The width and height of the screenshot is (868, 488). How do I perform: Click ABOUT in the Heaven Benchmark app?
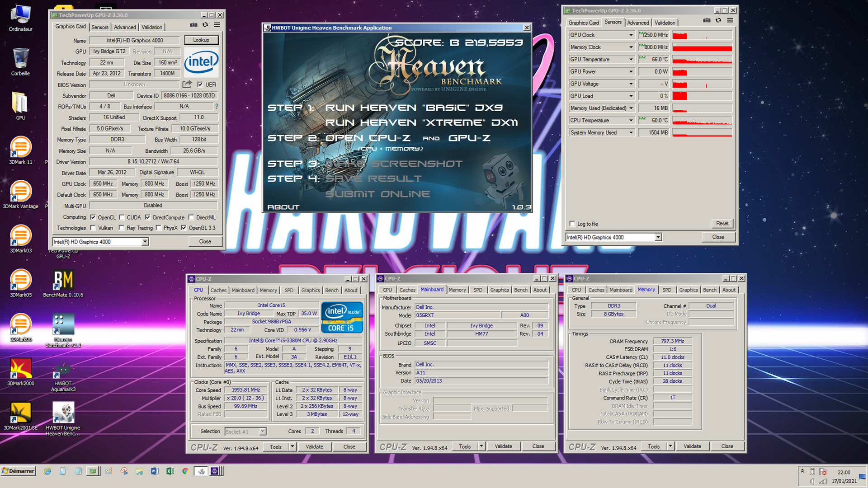[x=283, y=207]
